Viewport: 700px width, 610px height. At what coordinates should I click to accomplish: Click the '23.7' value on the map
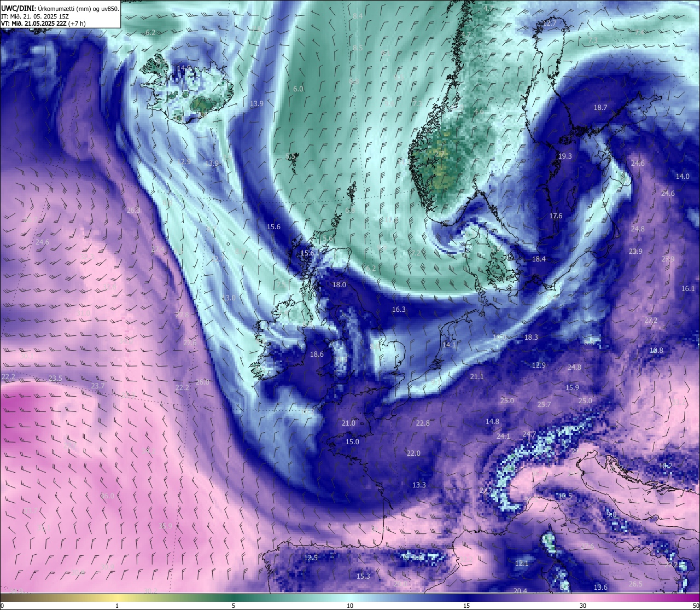pos(97,386)
